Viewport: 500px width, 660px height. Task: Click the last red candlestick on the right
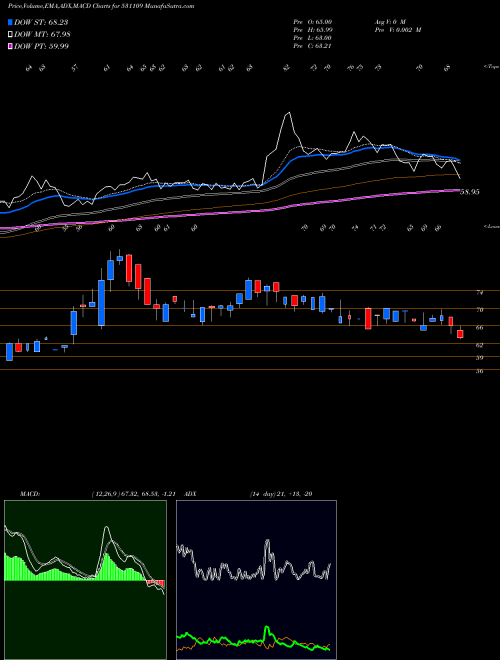[460, 334]
